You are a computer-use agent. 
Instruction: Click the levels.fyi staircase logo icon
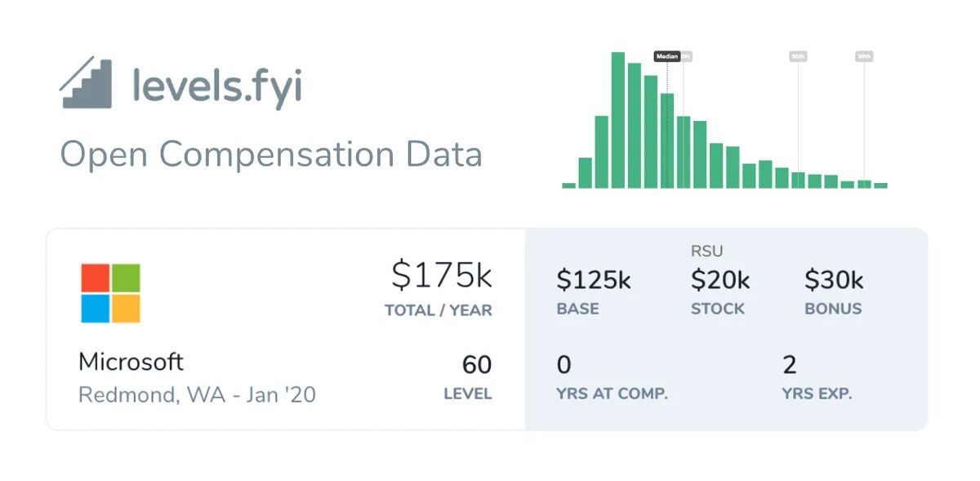[x=87, y=83]
